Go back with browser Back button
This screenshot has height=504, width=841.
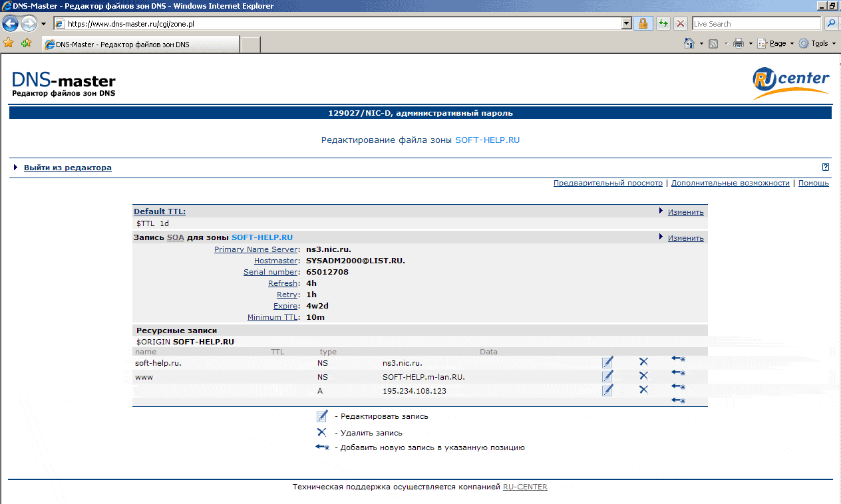10,24
